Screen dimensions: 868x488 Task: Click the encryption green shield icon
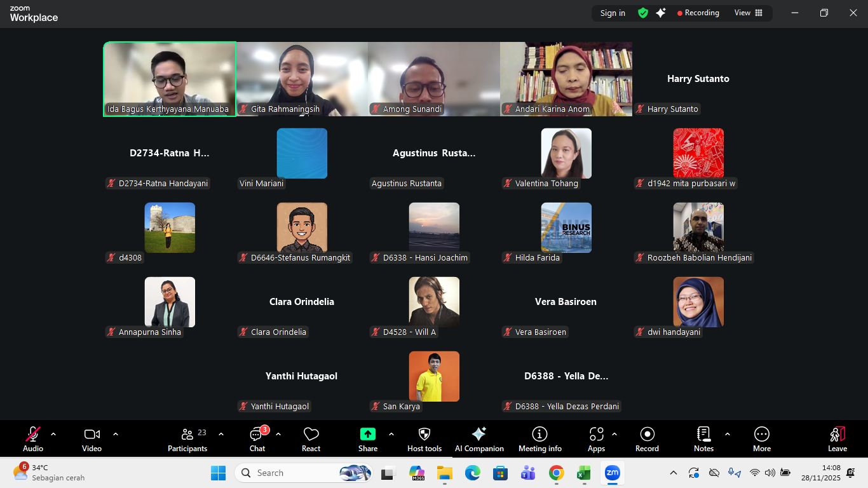coord(643,13)
